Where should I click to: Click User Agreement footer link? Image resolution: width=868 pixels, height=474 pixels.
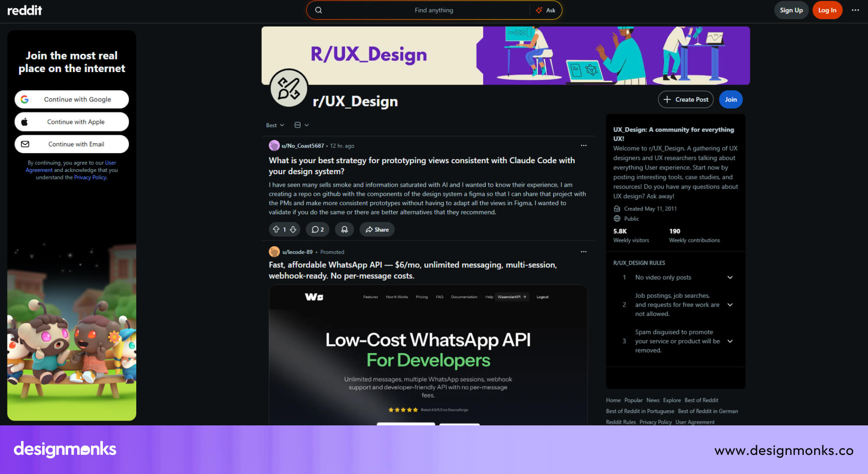695,422
